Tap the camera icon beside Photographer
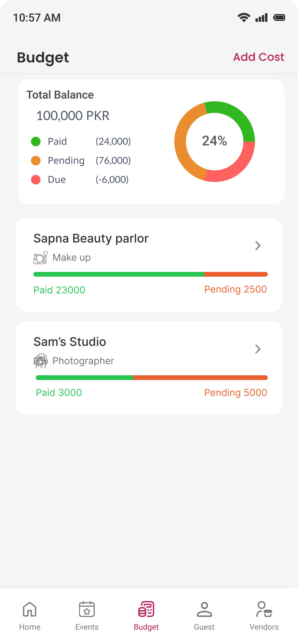Viewport: 298px width, 644px height. 41,361
